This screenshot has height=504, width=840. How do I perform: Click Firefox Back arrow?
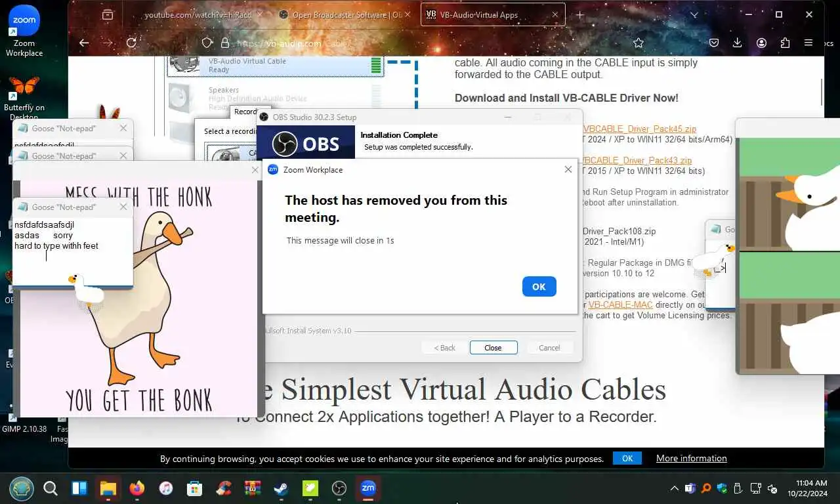[x=84, y=43]
